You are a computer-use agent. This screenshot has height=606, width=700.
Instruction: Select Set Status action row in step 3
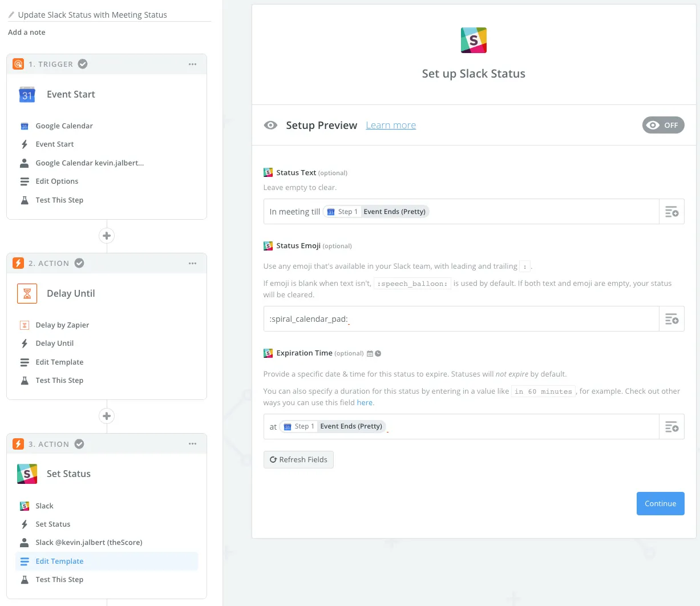coord(107,524)
